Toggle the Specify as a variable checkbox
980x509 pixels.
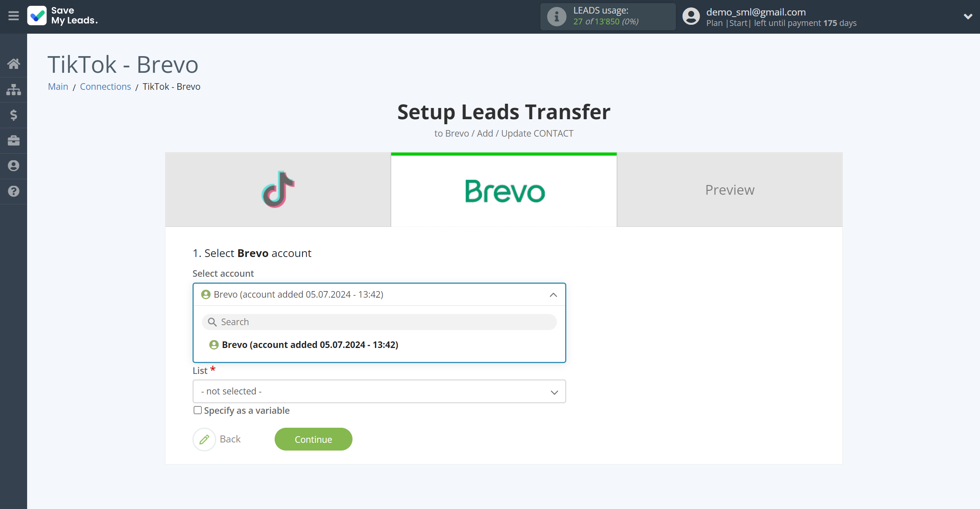click(x=197, y=410)
